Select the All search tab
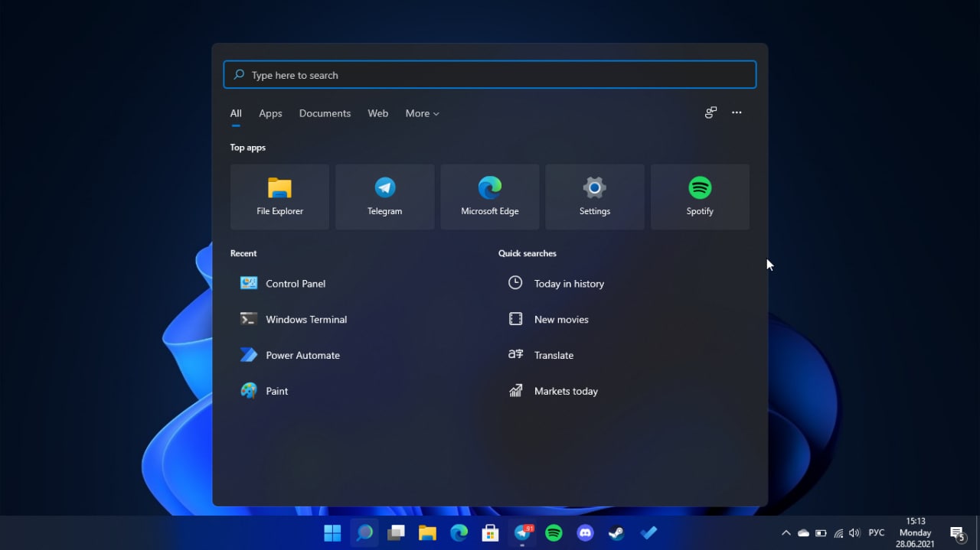Viewport: 980px width, 550px height. [x=236, y=113]
